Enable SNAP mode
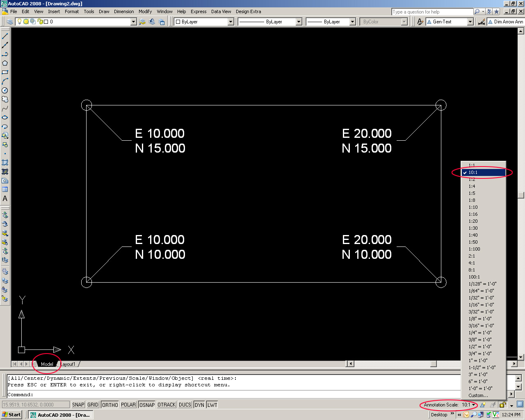The height and width of the screenshot is (420, 525). point(78,404)
